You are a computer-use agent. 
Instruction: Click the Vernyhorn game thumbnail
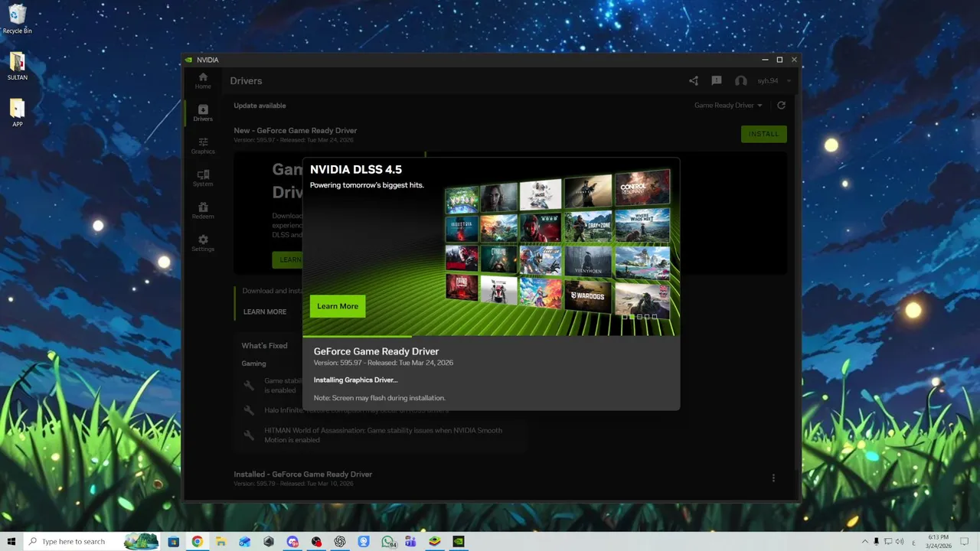tap(589, 261)
